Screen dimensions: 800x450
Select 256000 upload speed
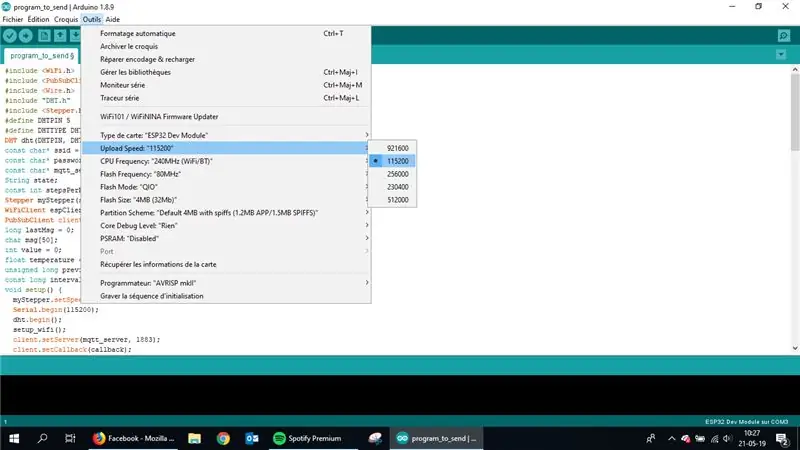392,174
